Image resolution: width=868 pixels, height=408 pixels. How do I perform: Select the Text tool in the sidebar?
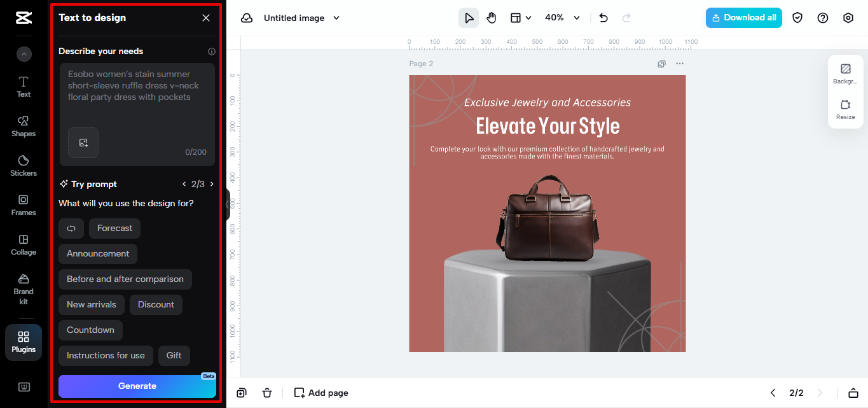click(x=23, y=87)
